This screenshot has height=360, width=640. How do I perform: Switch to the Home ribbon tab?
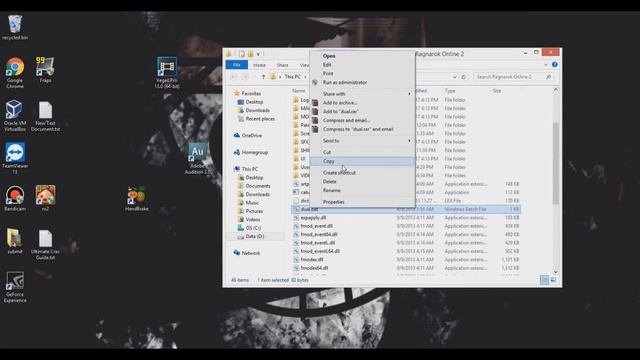click(x=259, y=65)
